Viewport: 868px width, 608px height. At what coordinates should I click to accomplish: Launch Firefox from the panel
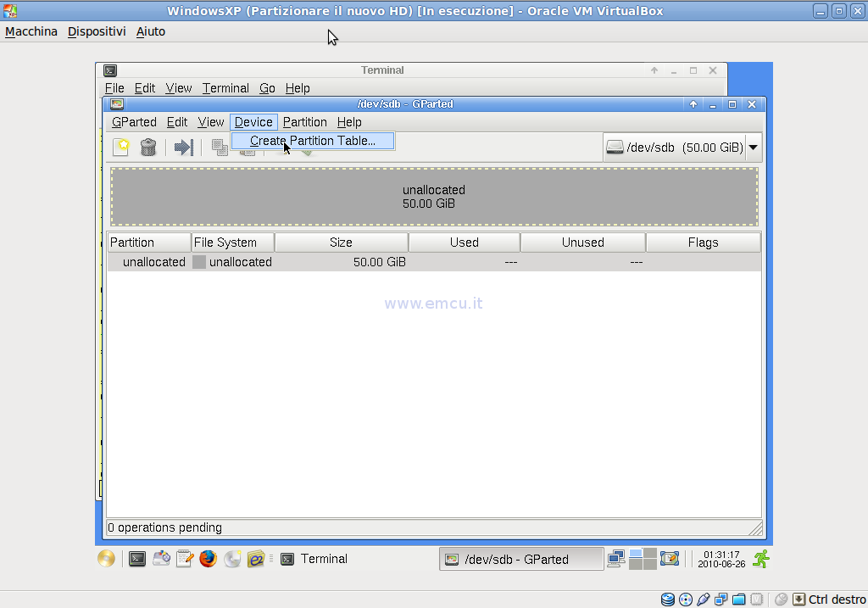coord(209,559)
